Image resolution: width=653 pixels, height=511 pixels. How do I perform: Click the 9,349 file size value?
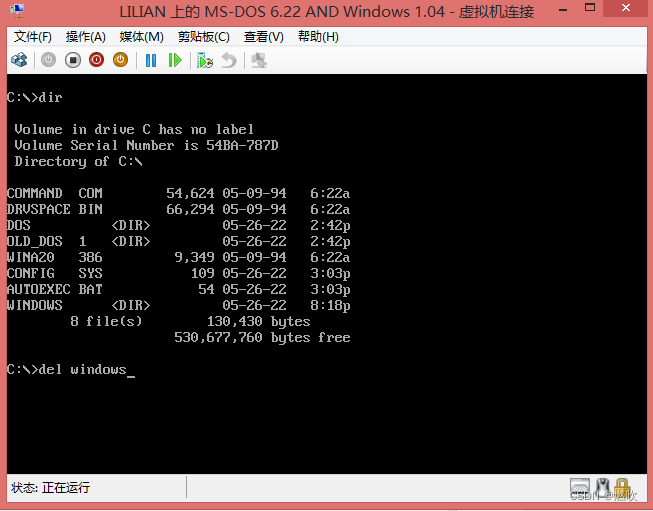coord(194,257)
